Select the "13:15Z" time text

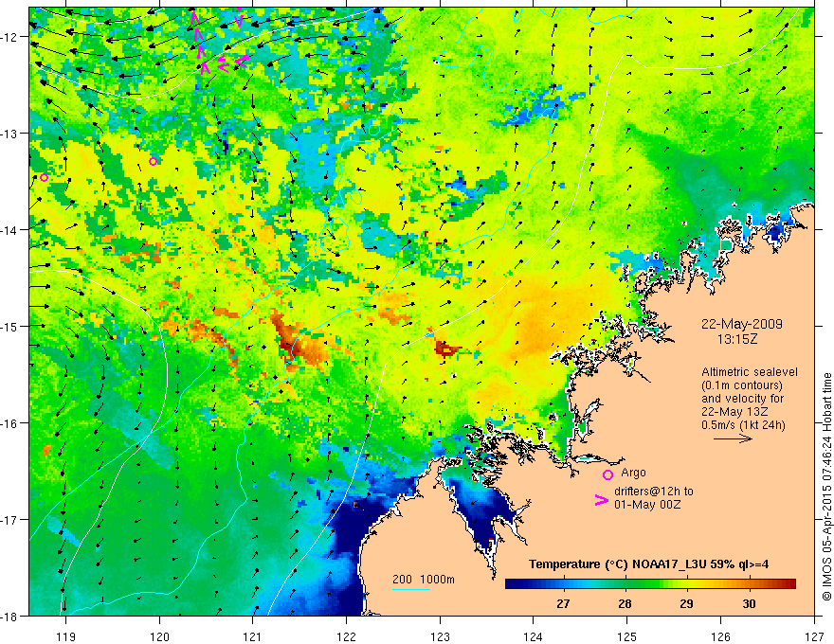pyautogui.click(x=736, y=339)
